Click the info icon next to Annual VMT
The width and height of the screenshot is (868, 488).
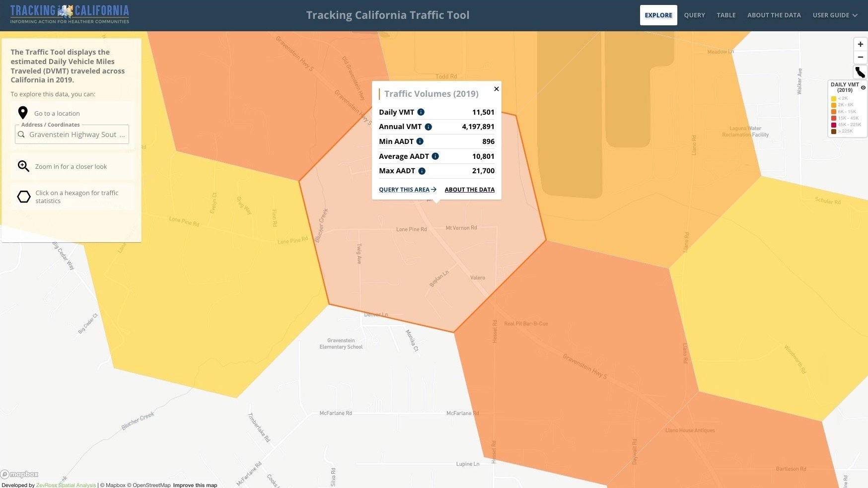point(428,127)
